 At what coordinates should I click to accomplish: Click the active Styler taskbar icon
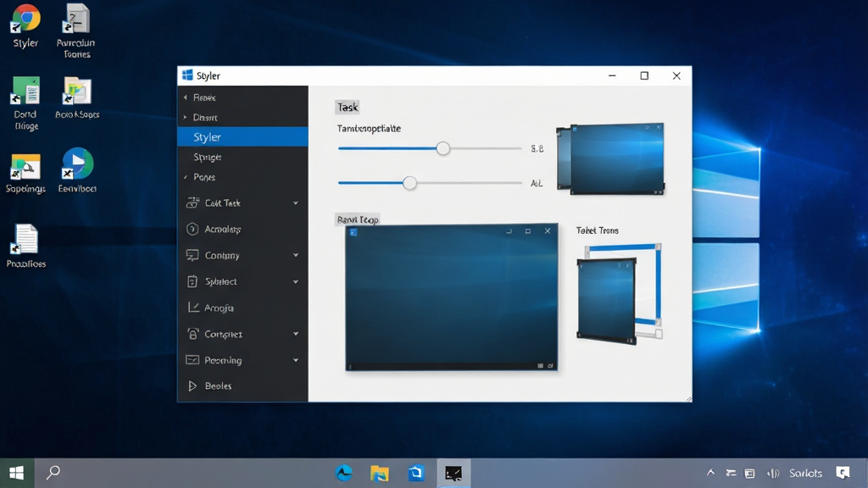(x=453, y=473)
